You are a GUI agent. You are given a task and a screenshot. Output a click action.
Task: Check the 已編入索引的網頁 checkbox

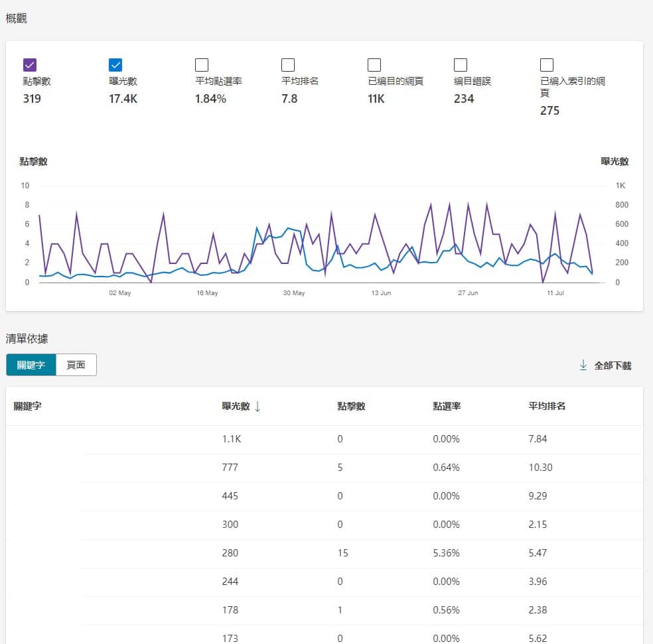coord(547,64)
